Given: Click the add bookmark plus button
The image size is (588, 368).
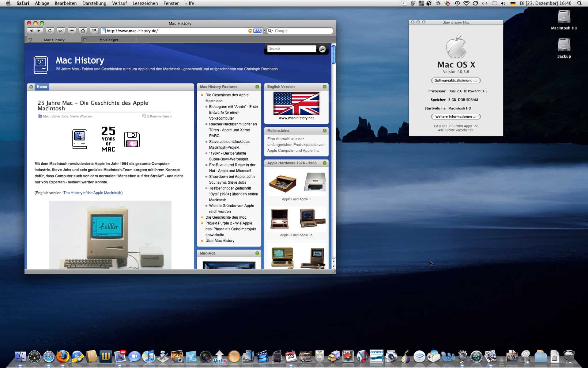Looking at the screenshot, I should tap(72, 31).
